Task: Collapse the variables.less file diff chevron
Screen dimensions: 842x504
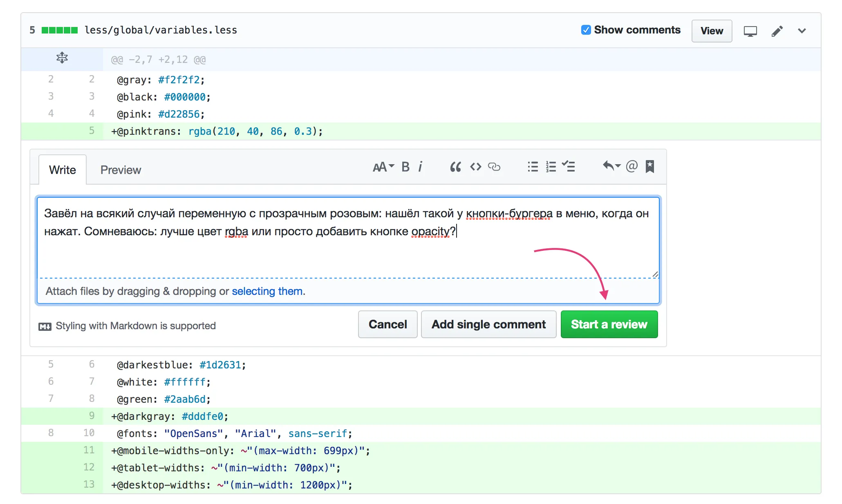Action: [802, 31]
